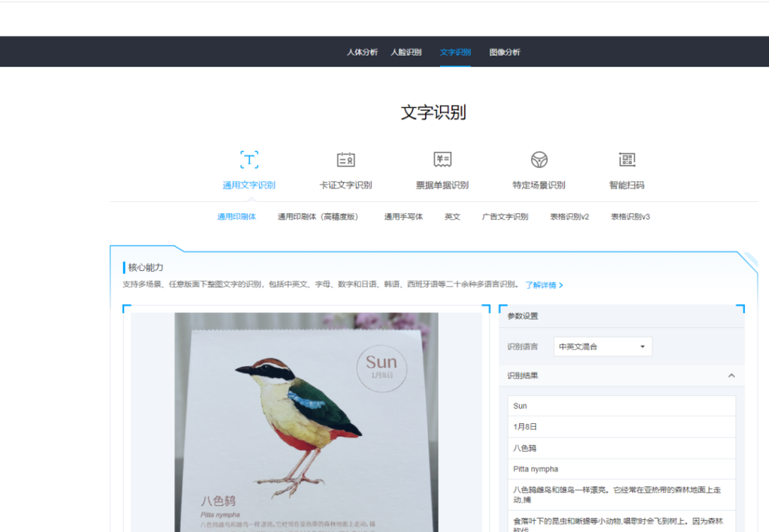Go to the 图像分析 navigation tab
Screen dimensions: 769x532
coord(505,53)
